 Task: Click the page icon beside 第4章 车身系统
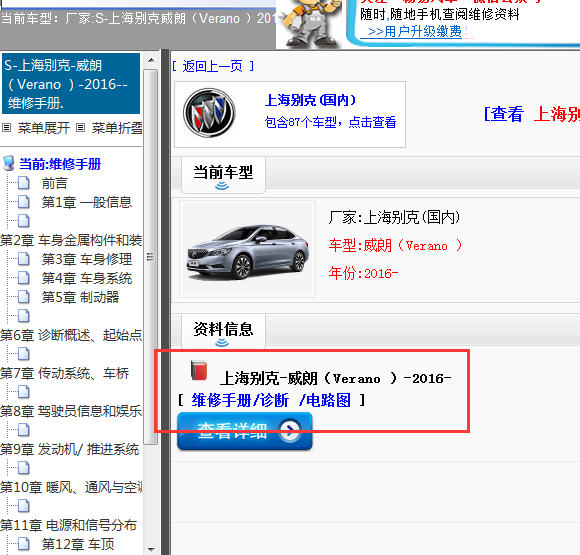(x=24, y=278)
